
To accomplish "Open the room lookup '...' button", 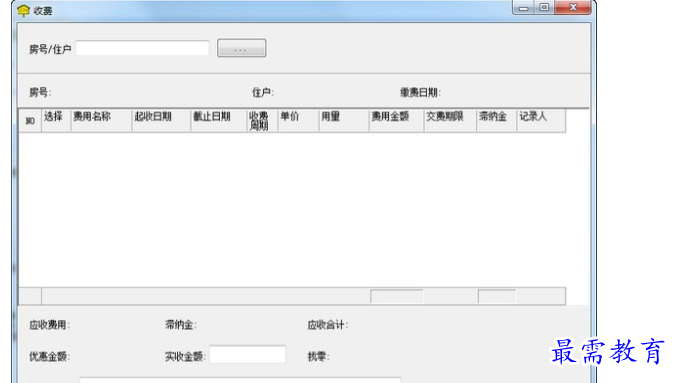I will 241,48.
